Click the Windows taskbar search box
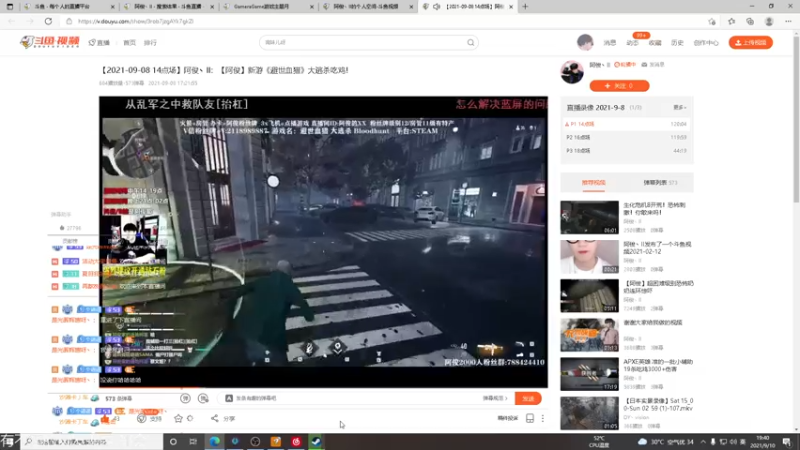Screen dimensions: 800x450 click(92, 442)
